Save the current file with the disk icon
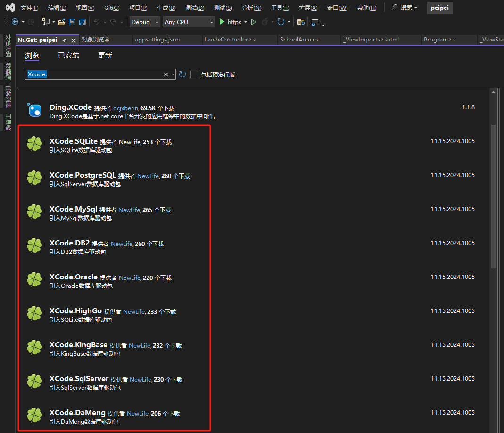The image size is (504, 433). point(72,22)
